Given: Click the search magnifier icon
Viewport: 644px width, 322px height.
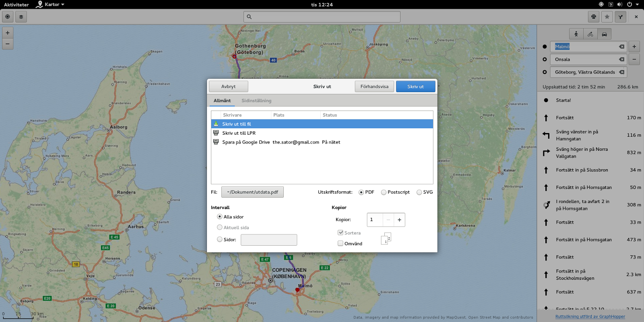Looking at the screenshot, I should (x=249, y=17).
